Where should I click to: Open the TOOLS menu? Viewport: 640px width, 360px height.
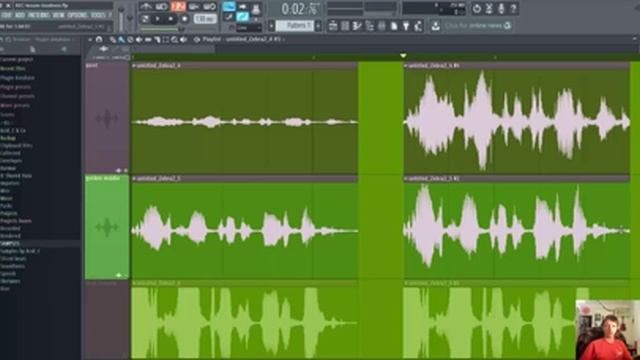[x=98, y=15]
